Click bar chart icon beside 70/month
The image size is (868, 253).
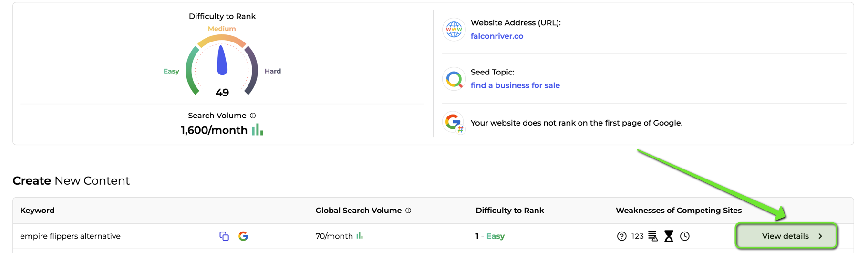[360, 235]
